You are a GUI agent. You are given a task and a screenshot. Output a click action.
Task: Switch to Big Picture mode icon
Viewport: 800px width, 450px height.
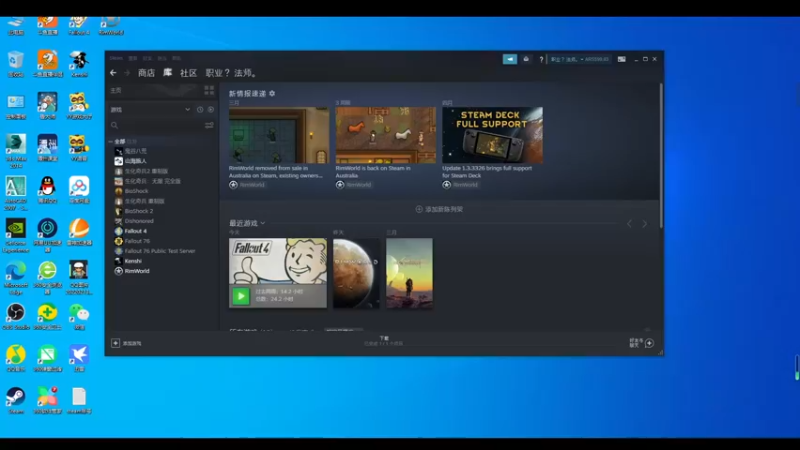click(621, 59)
